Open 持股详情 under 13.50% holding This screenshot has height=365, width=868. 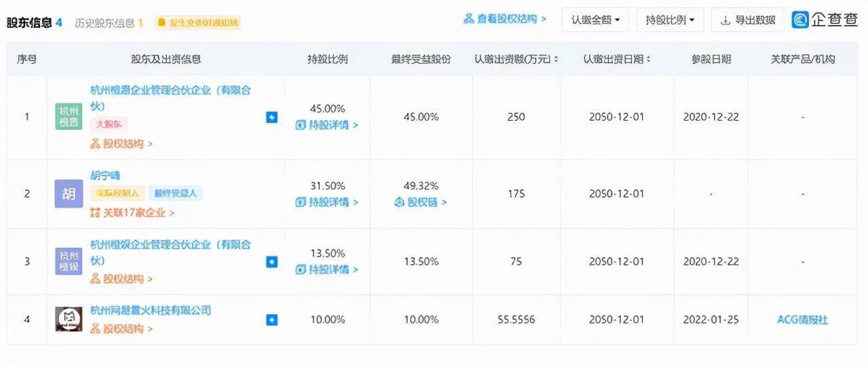point(327,269)
